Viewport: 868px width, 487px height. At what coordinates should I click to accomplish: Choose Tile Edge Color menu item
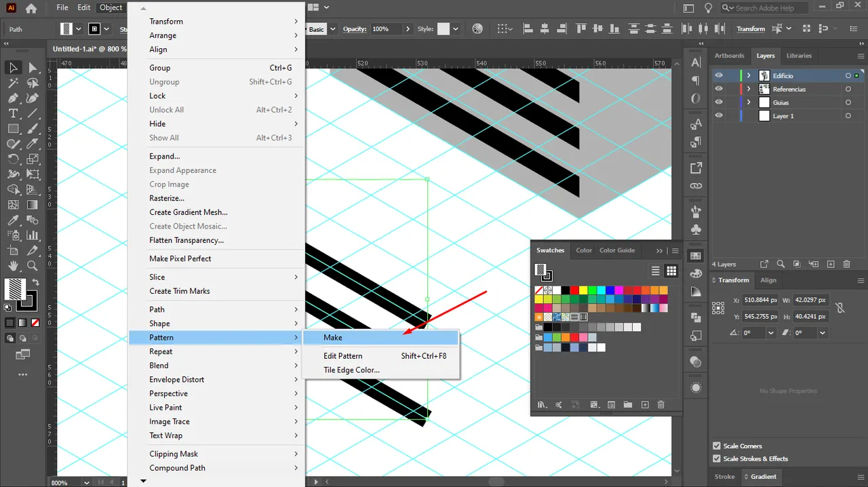[x=382, y=370]
